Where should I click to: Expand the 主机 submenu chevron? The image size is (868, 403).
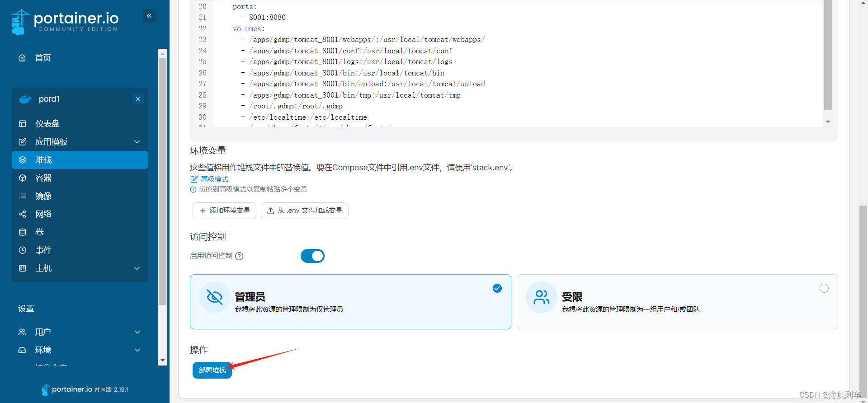[137, 268]
